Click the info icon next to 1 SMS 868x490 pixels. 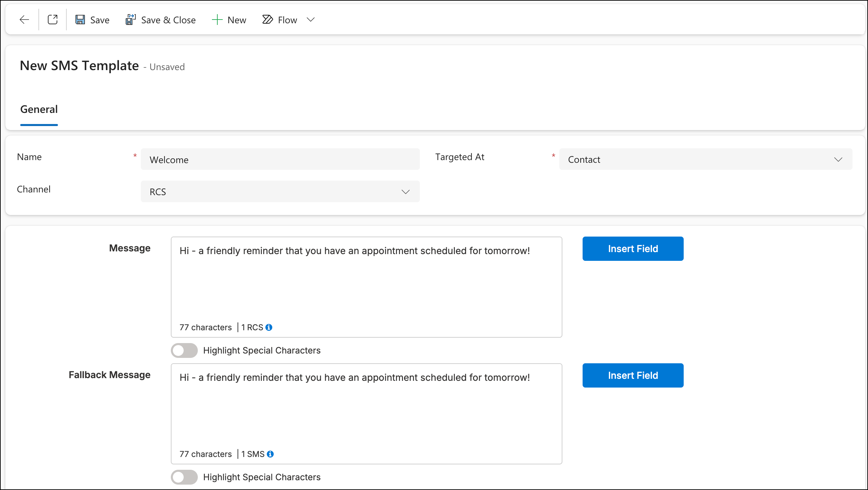click(270, 454)
